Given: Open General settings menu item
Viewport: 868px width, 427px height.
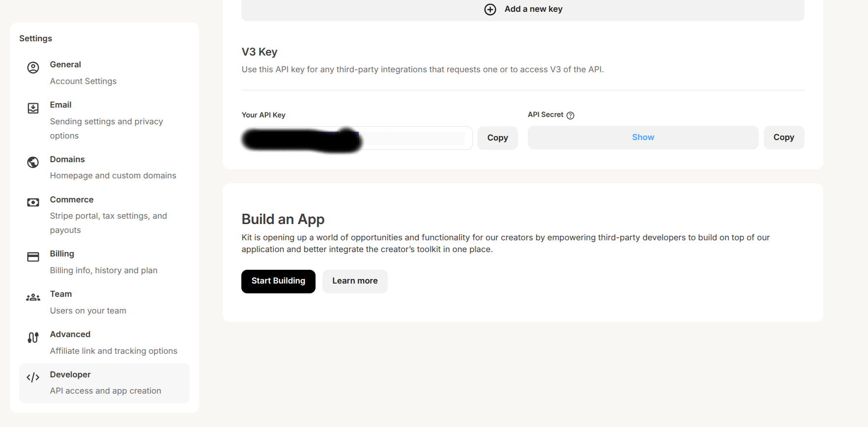Looking at the screenshot, I should [104, 73].
